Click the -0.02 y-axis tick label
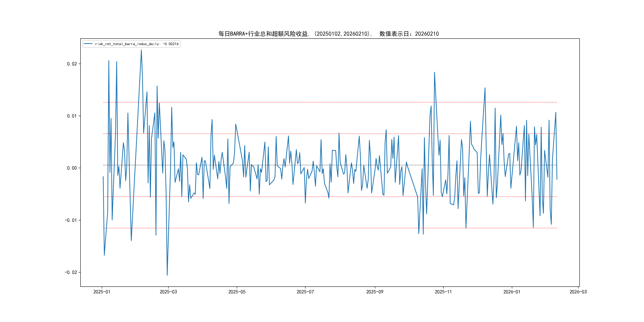Viewport: 644px width, 322px height. [x=71, y=272]
